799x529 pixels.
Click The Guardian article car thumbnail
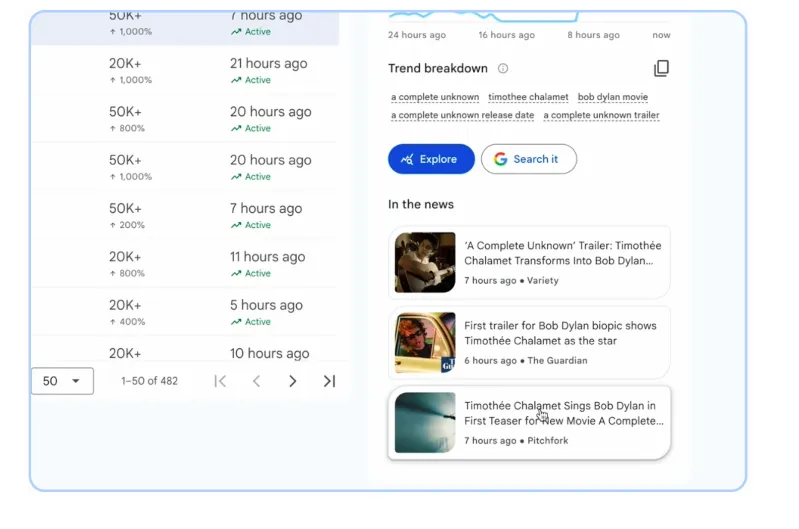(425, 342)
